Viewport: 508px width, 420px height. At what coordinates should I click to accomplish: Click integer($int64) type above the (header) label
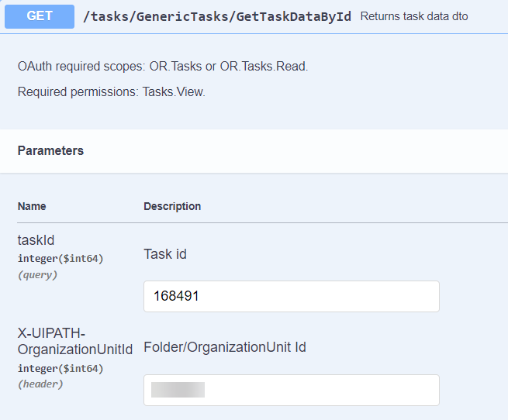(x=60, y=368)
